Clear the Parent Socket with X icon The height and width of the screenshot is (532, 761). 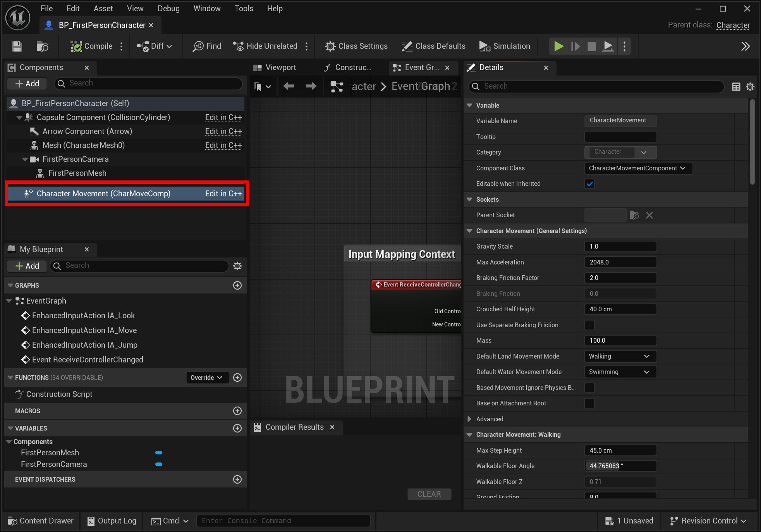[x=649, y=215]
